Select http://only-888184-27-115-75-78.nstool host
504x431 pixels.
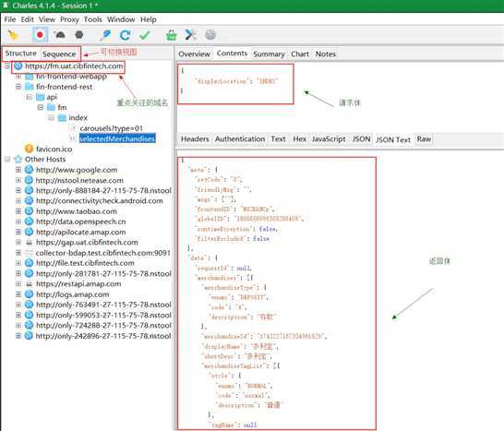pyautogui.click(x=103, y=191)
